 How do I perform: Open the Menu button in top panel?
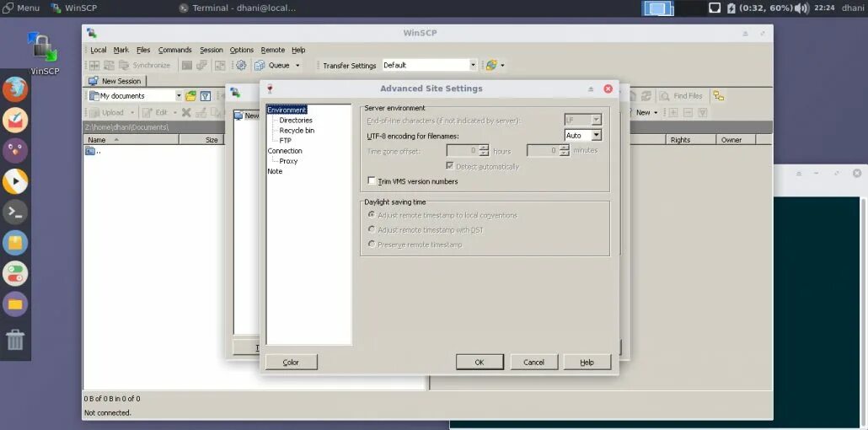(22, 8)
